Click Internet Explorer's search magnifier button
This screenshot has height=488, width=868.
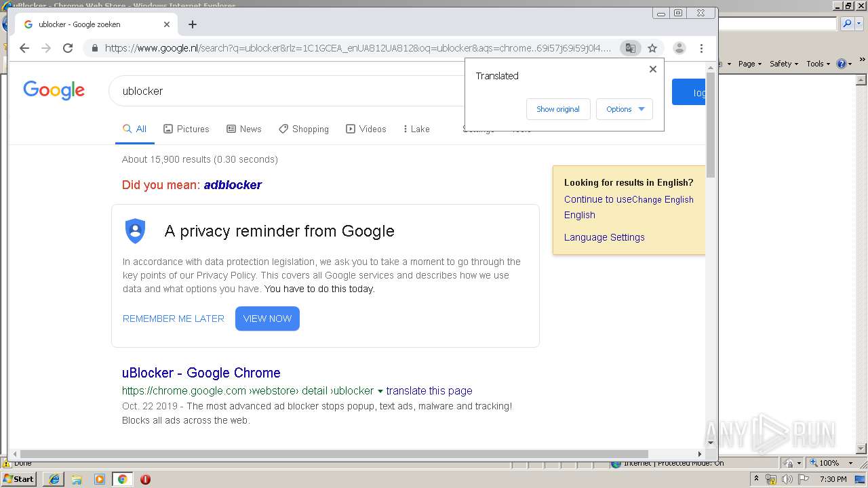tap(847, 24)
